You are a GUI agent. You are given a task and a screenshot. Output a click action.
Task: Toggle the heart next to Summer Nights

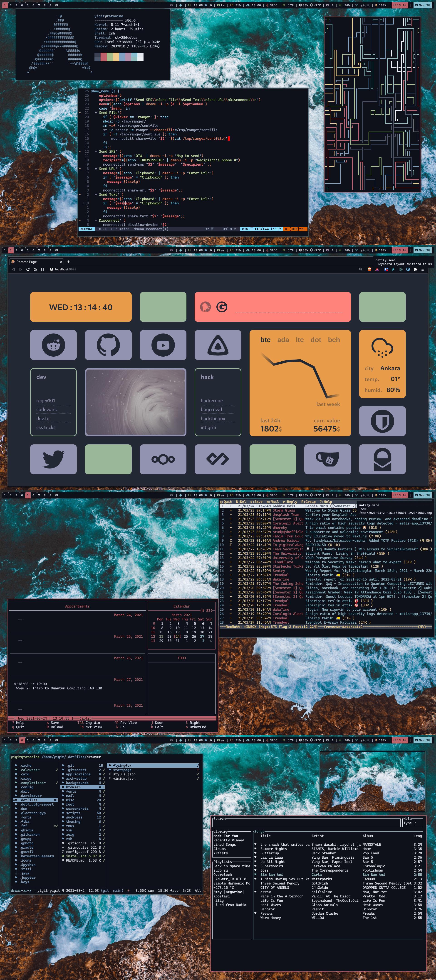pyautogui.click(x=255, y=848)
